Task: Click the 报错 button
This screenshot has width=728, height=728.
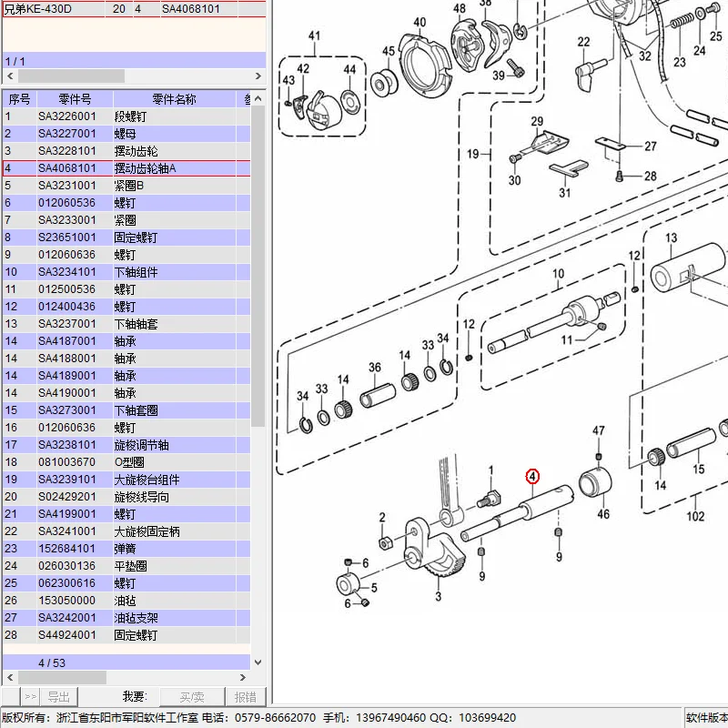Action: pos(245,697)
